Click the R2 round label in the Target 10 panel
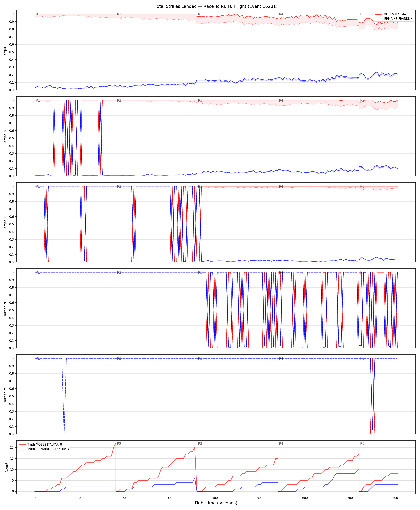The image size is (420, 510). (119, 100)
